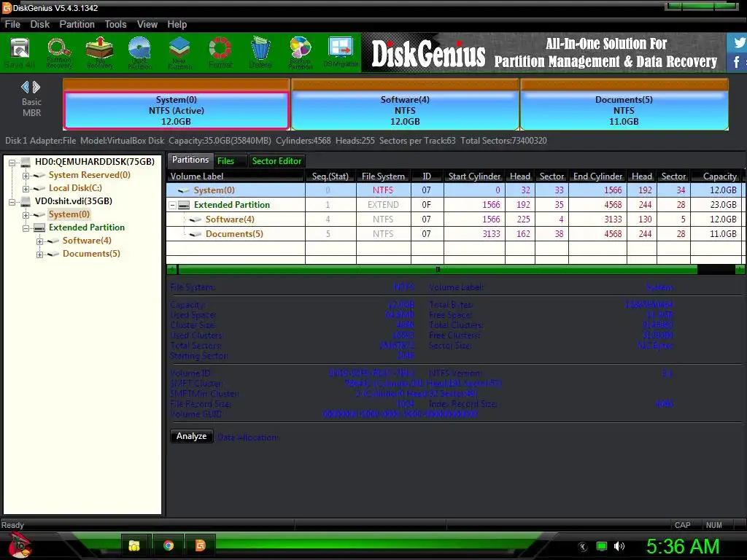Click the DiskGenius title bar logo
Image resolution: width=747 pixels, height=560 pixels.
click(7, 7)
